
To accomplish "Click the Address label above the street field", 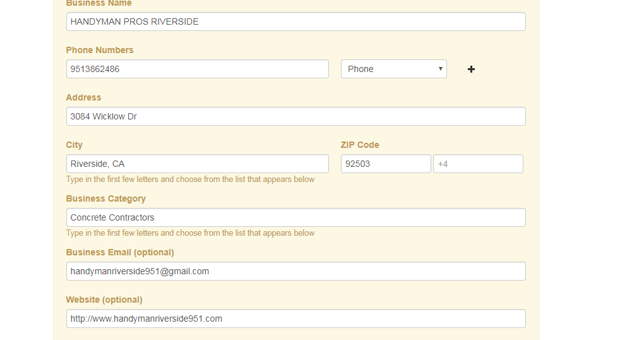I will tap(83, 97).
